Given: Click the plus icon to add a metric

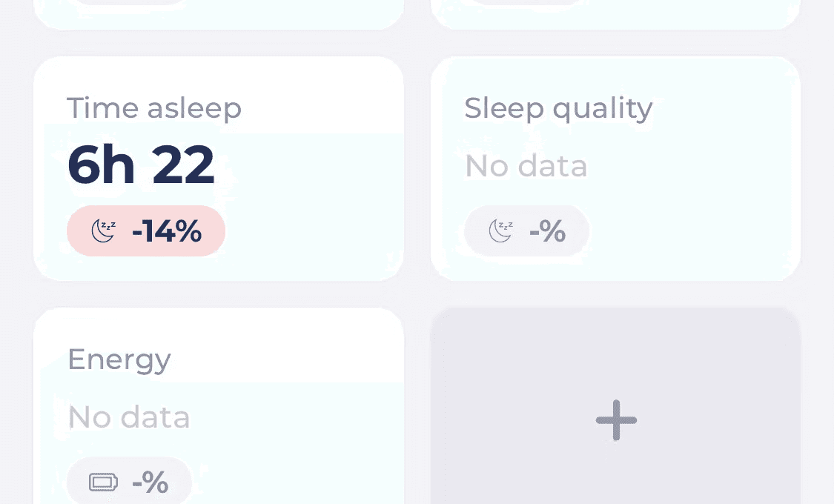Looking at the screenshot, I should (616, 420).
